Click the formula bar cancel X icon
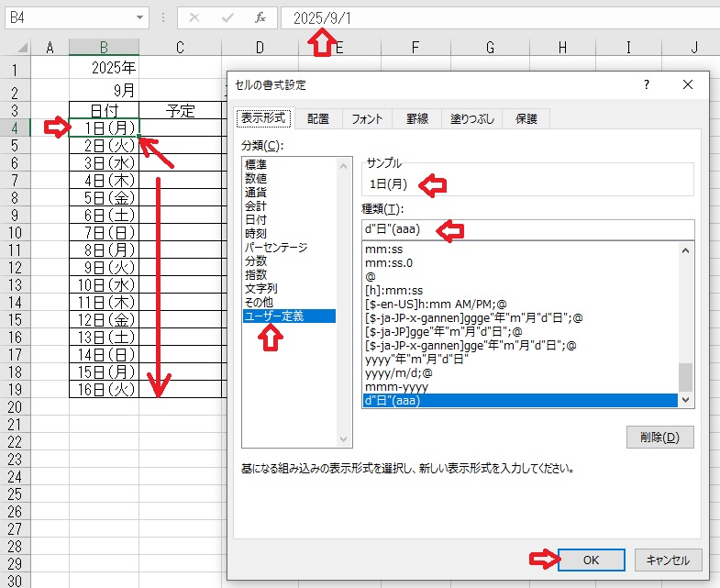This screenshot has width=720, height=588. 194,17
